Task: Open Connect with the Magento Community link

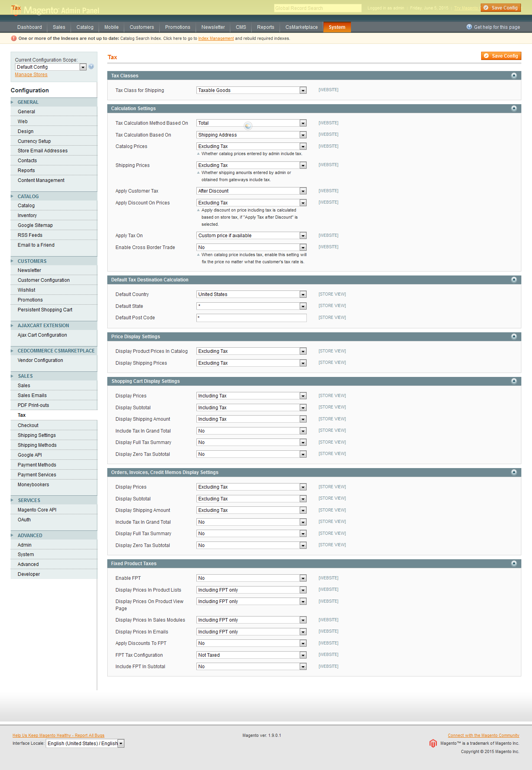Action: tap(483, 736)
